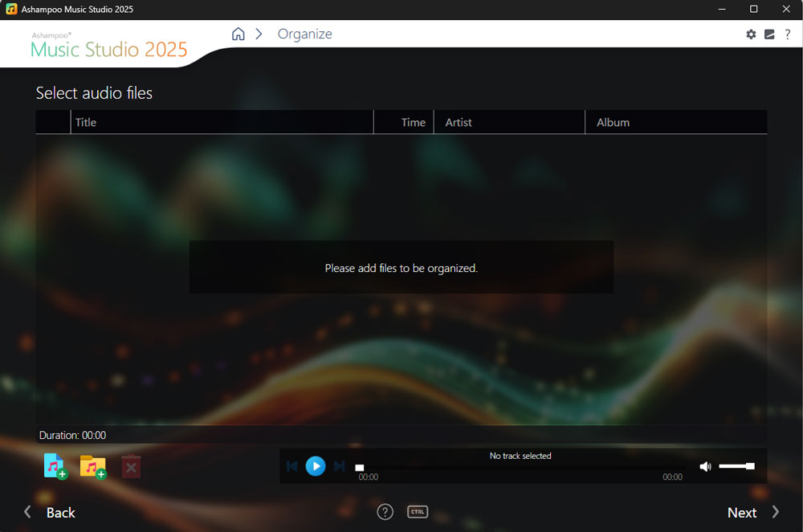Close the Ashampoo Music Studio window

pyautogui.click(x=786, y=9)
